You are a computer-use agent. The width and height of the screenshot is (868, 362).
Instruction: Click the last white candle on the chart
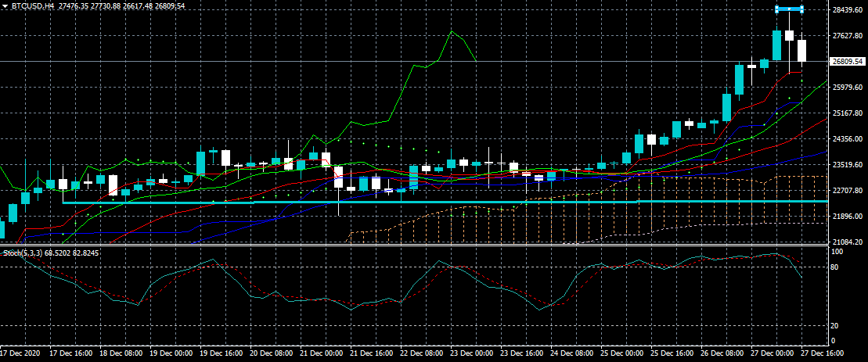click(x=801, y=51)
